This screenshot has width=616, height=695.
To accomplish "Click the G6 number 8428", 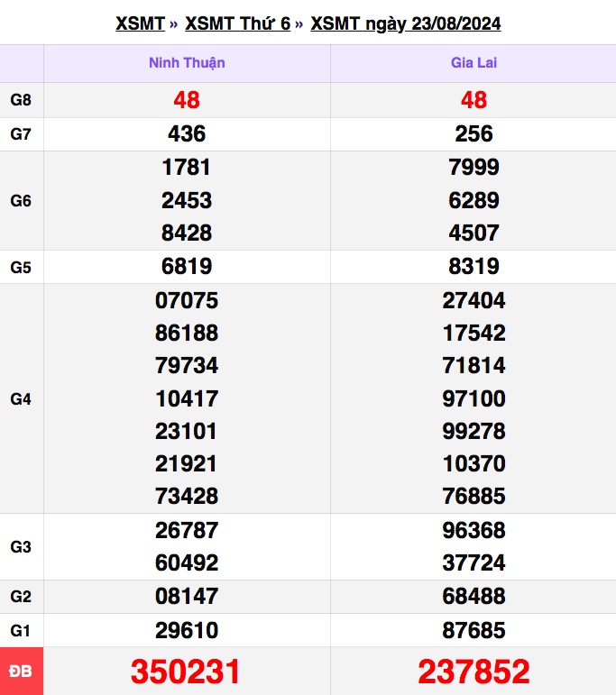I will [x=187, y=233].
